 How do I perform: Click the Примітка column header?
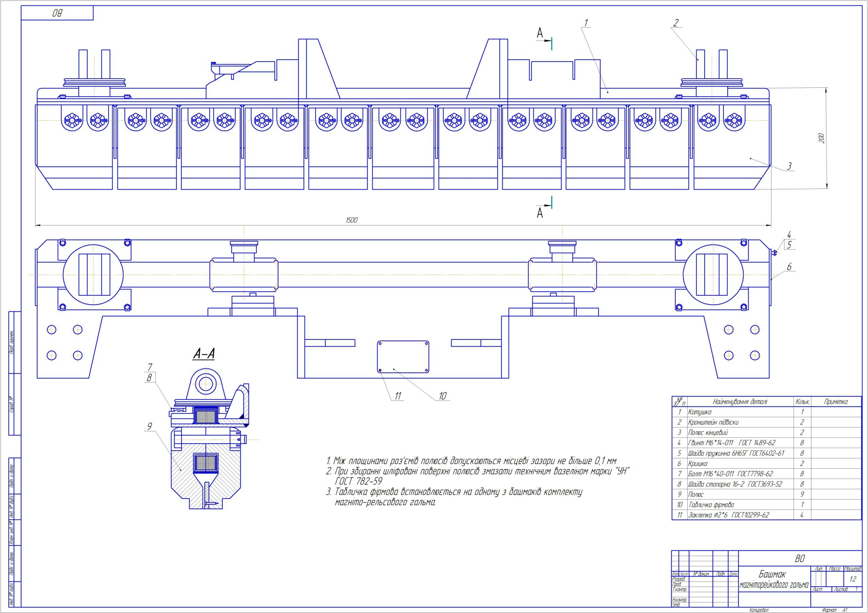[x=835, y=402]
